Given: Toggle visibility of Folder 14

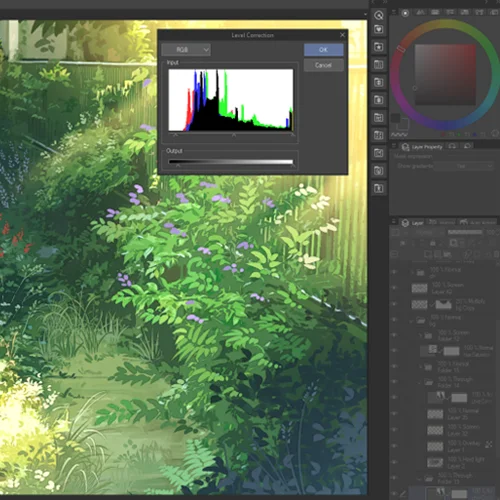Looking at the screenshot, I should click(x=394, y=382).
